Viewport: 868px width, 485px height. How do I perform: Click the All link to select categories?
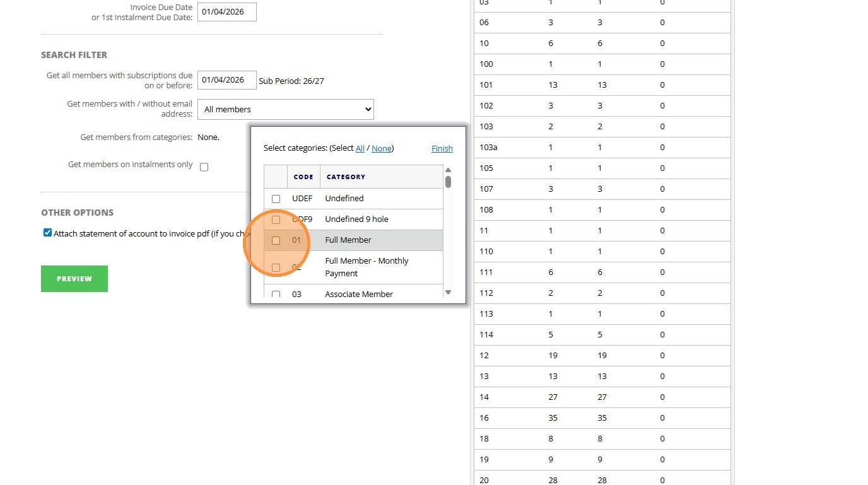(360, 148)
